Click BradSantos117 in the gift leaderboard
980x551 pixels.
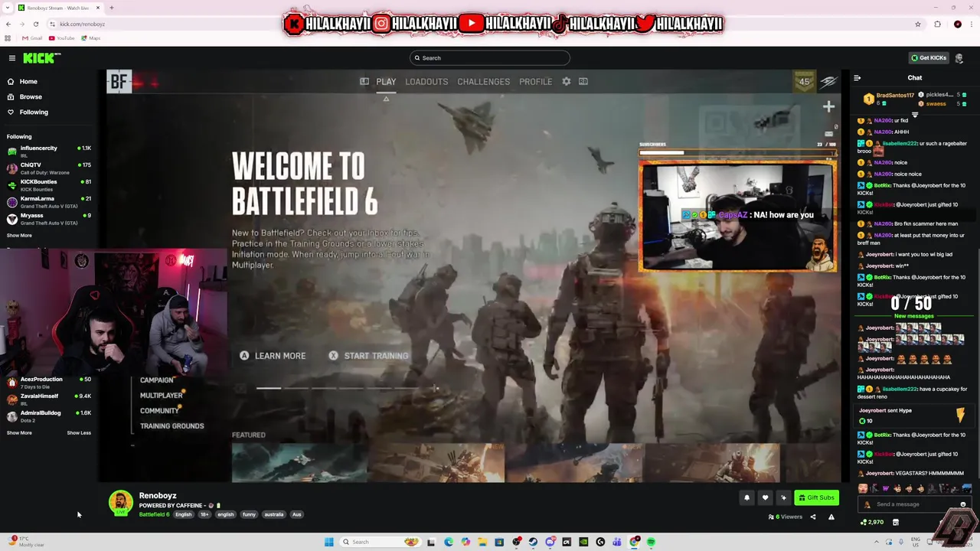(895, 96)
